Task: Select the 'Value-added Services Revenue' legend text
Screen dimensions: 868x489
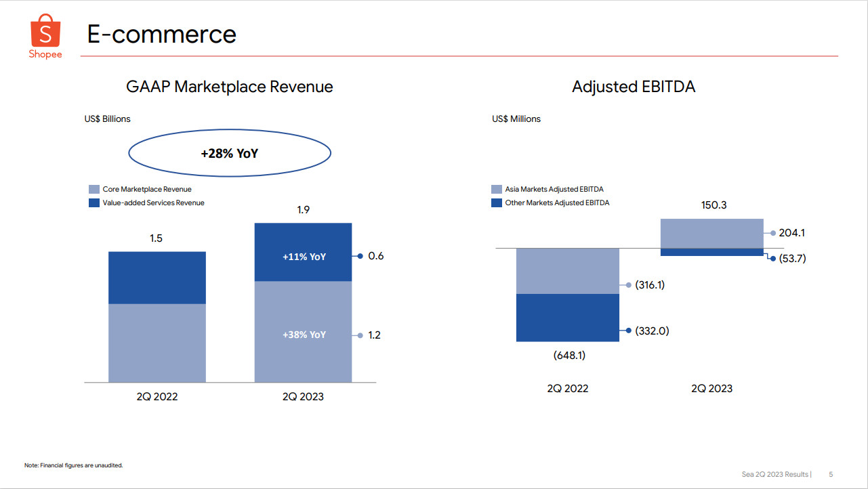Action: (153, 203)
